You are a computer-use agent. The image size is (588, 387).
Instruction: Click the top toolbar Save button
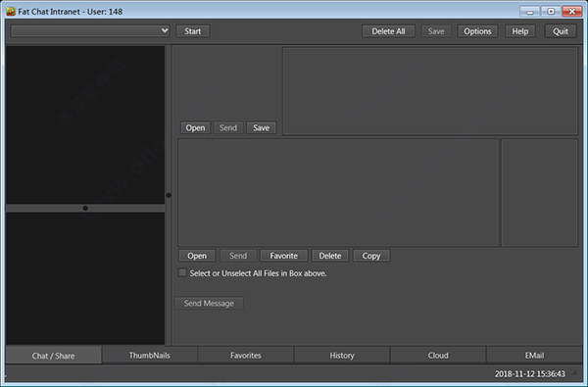click(x=436, y=31)
